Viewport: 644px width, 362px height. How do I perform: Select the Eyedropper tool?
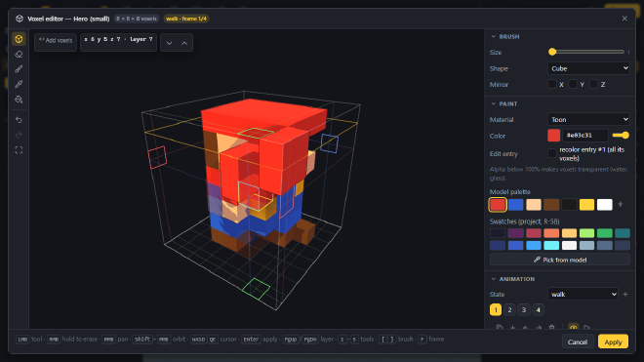click(19, 84)
